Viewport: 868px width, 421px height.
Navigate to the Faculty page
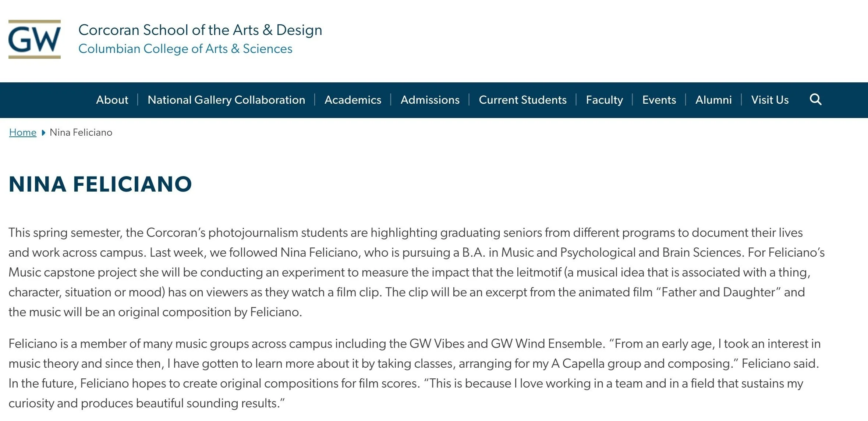click(x=604, y=100)
